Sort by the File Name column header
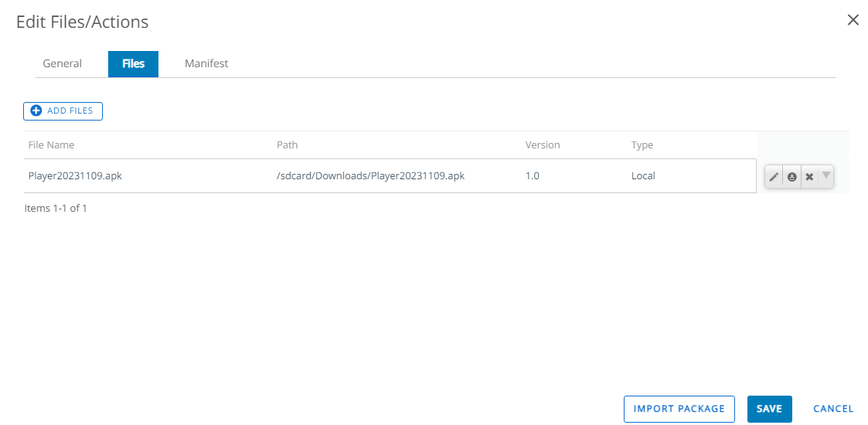Viewport: 868px width, 425px height. pos(52,145)
